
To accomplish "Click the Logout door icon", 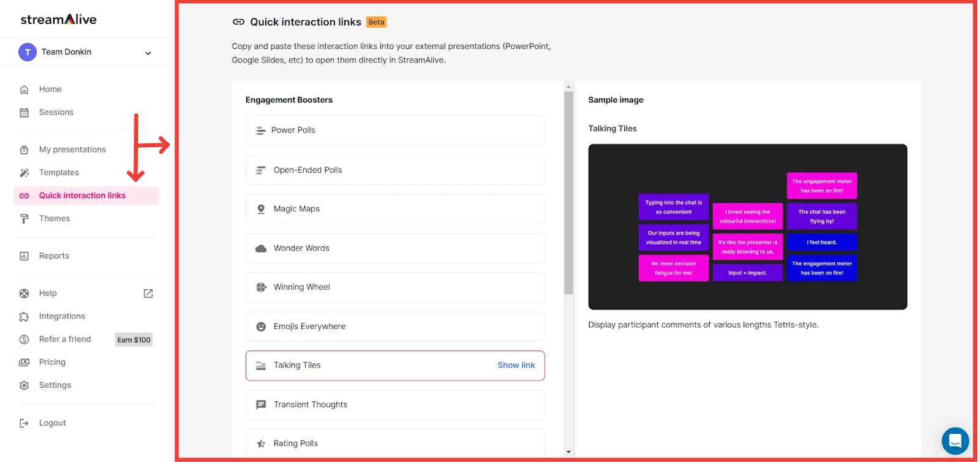I will point(24,423).
